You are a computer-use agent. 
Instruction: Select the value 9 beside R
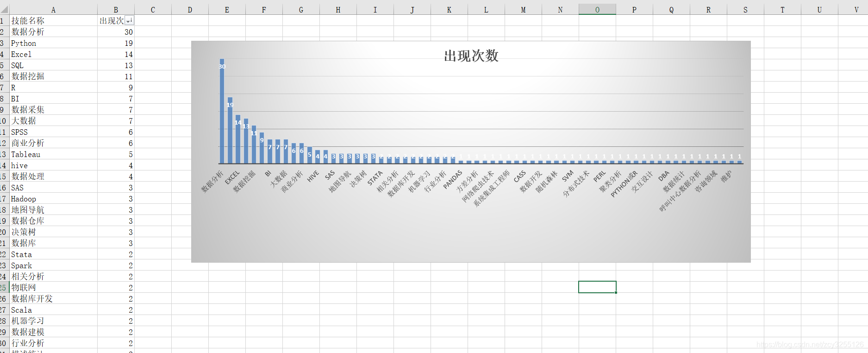116,88
